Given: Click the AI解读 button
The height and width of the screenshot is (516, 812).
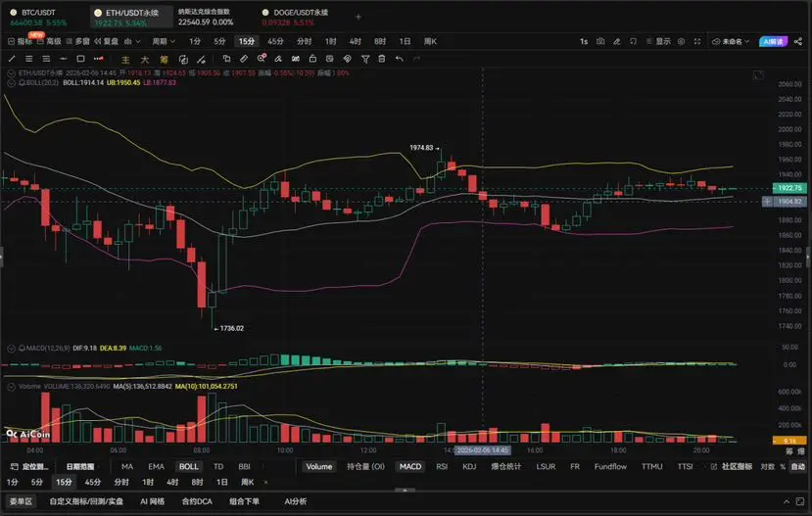Looking at the screenshot, I should 773,41.
